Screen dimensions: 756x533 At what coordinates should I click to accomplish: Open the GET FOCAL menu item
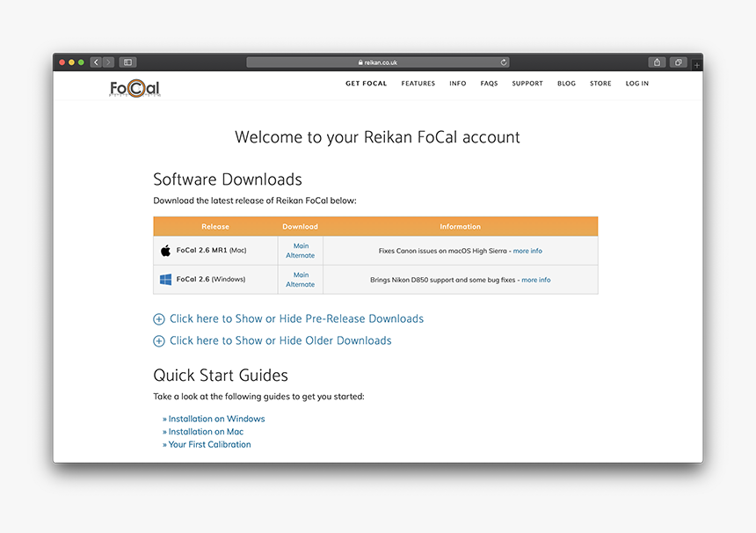pos(365,84)
